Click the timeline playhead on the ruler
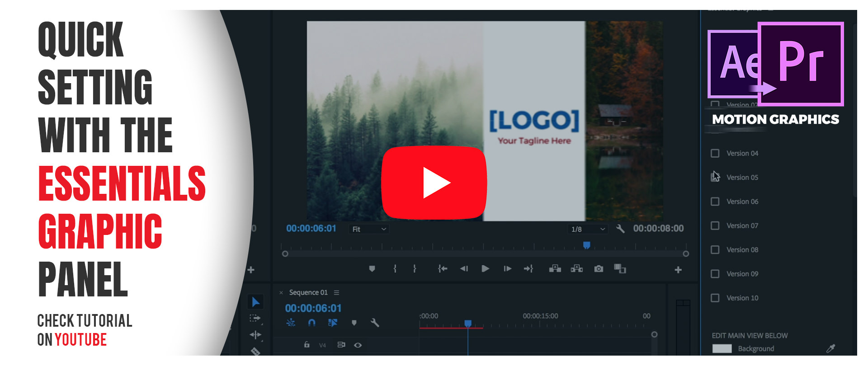 [x=468, y=324]
